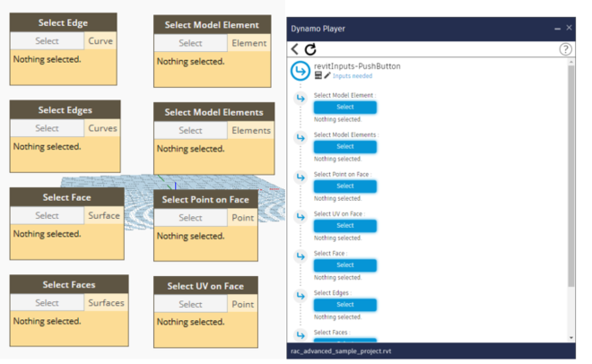Click the Element output port of Select Model Element
Viewport: 592px width, 364px height.
tap(249, 43)
